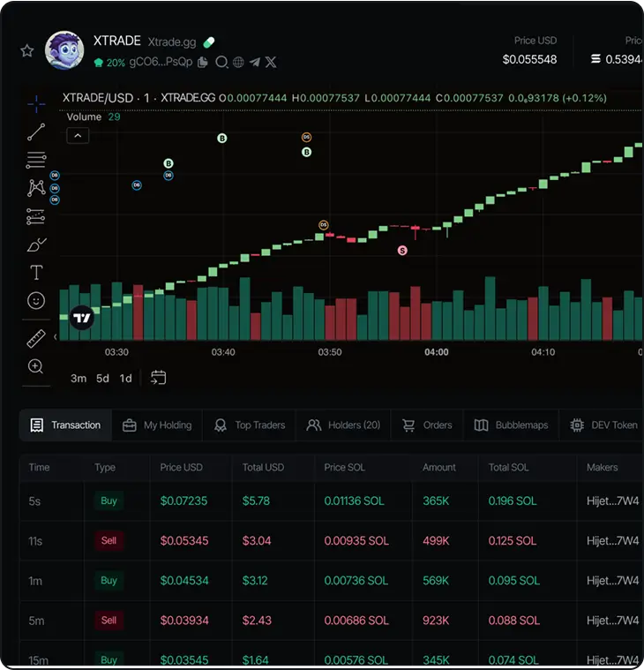Switch to the Holders (20) tab

point(343,425)
